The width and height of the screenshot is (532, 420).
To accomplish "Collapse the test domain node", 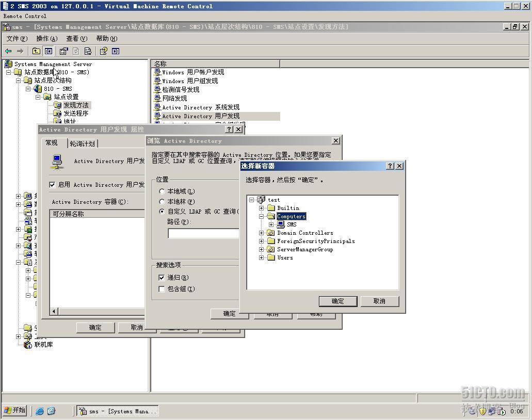I will (x=251, y=200).
